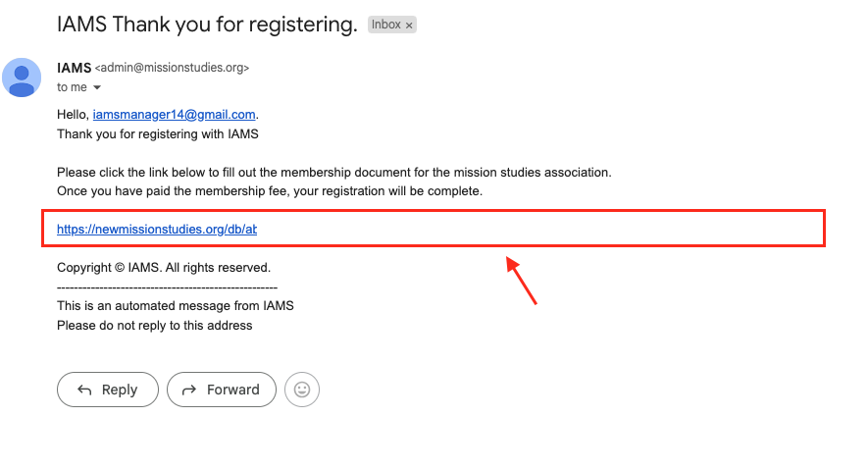
Task: Click "This is an automated message" text
Action: pos(176,305)
